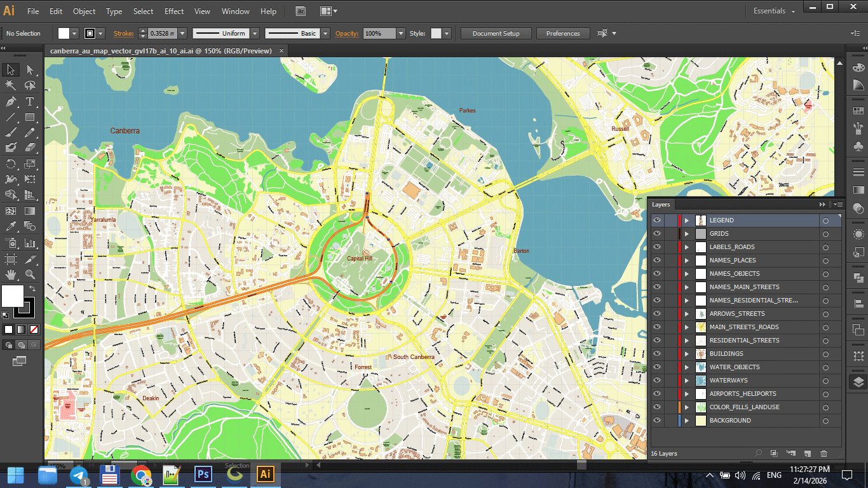The height and width of the screenshot is (488, 868).
Task: Hide the BUILDINGS layer
Action: click(x=657, y=353)
